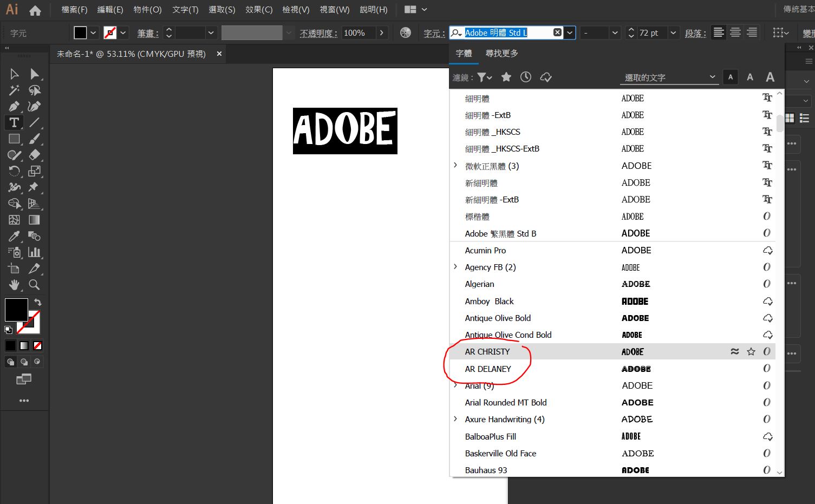
Task: Choose AR DELANEY font
Action: click(612, 369)
